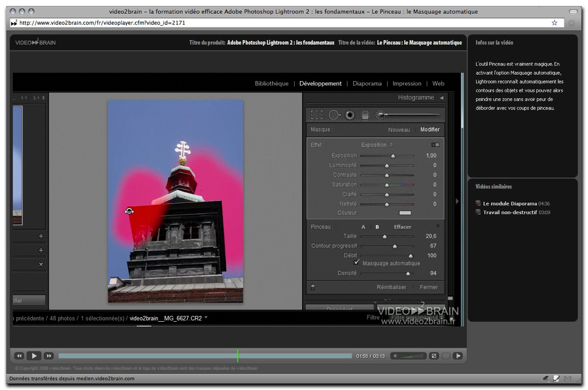Select the Crop overlay tool
This screenshot has height=390, width=588.
[316, 115]
